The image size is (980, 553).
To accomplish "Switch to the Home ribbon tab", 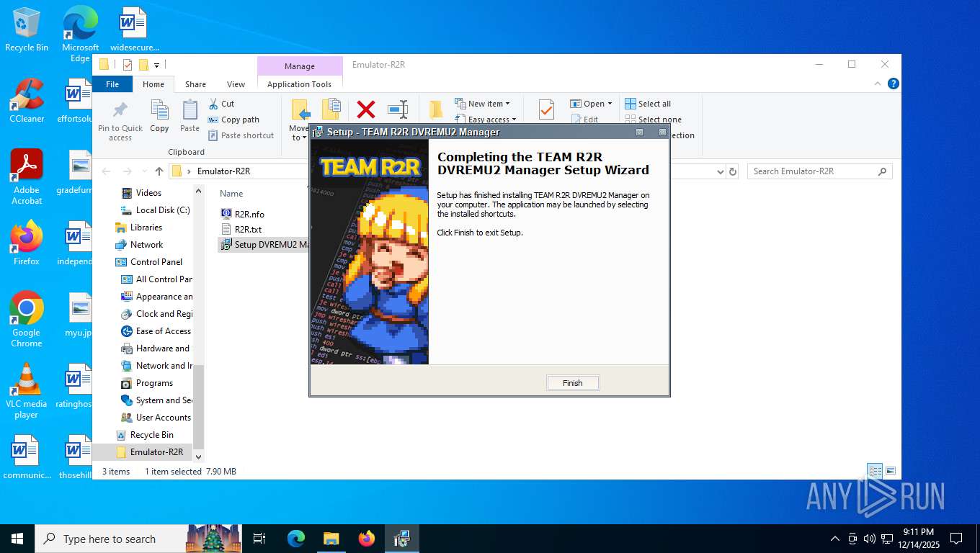I will click(153, 84).
